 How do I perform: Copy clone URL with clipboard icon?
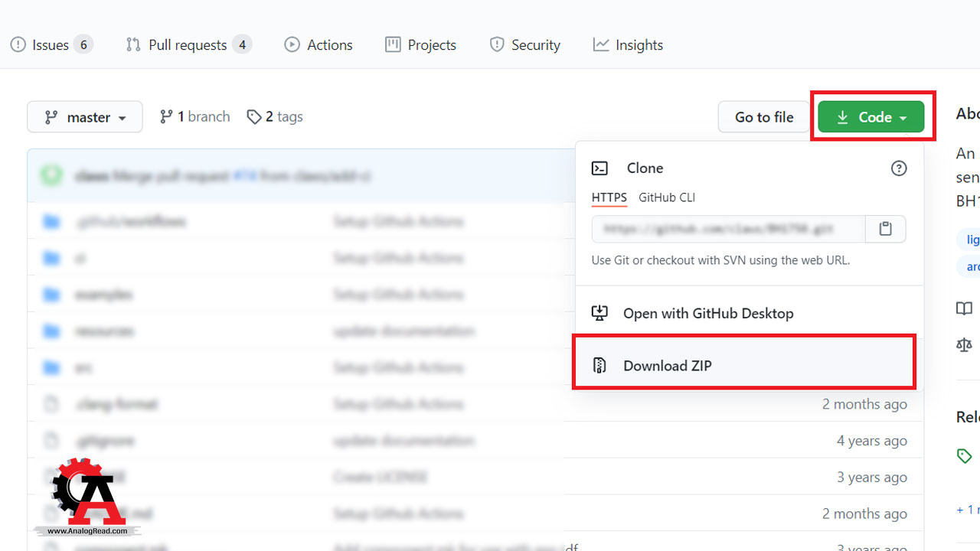click(x=886, y=229)
